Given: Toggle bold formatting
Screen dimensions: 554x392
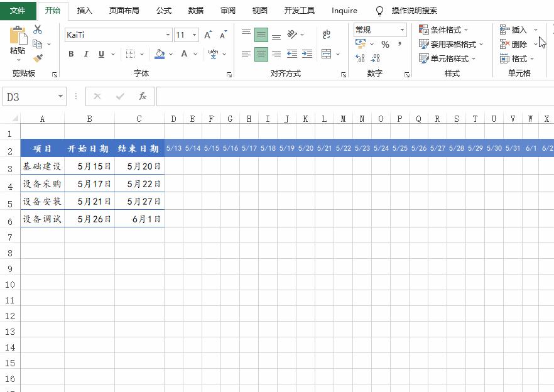Looking at the screenshot, I should coord(71,54).
